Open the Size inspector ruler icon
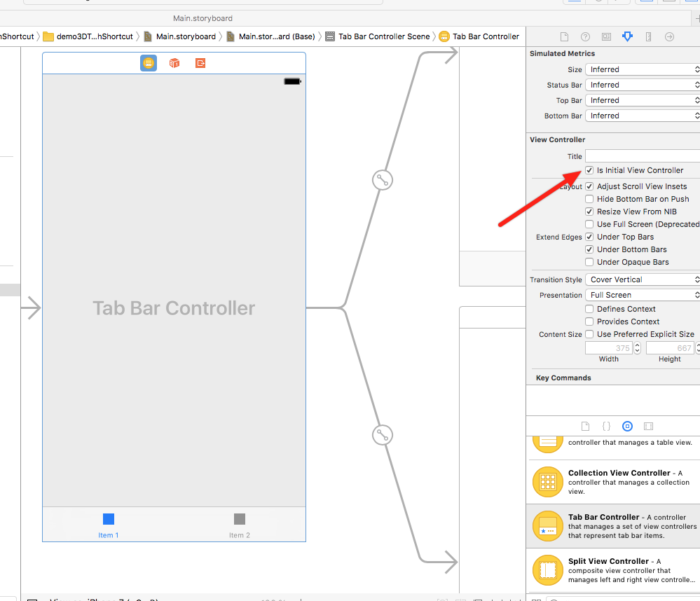This screenshot has height=601, width=700. click(648, 36)
